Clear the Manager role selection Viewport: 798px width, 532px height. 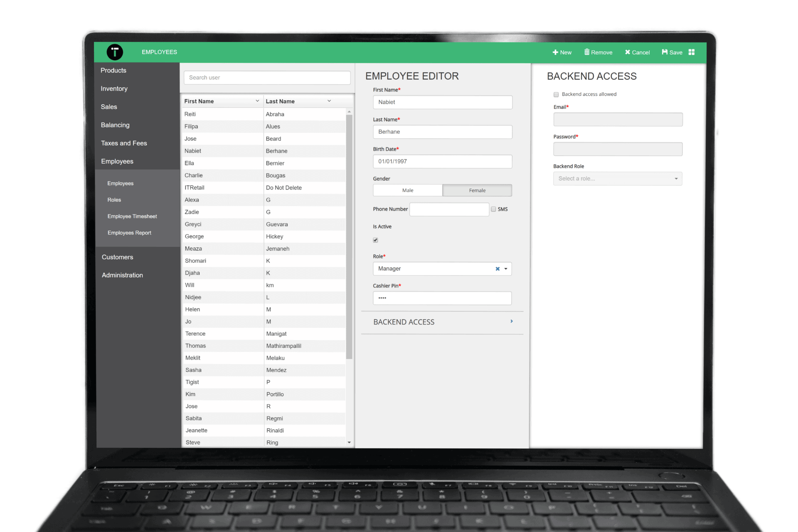pos(498,269)
